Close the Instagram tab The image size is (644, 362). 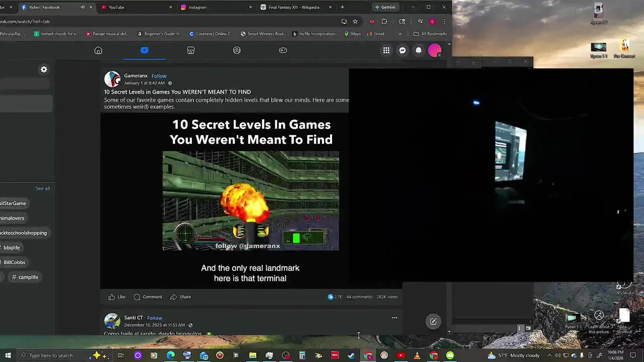(x=251, y=7)
